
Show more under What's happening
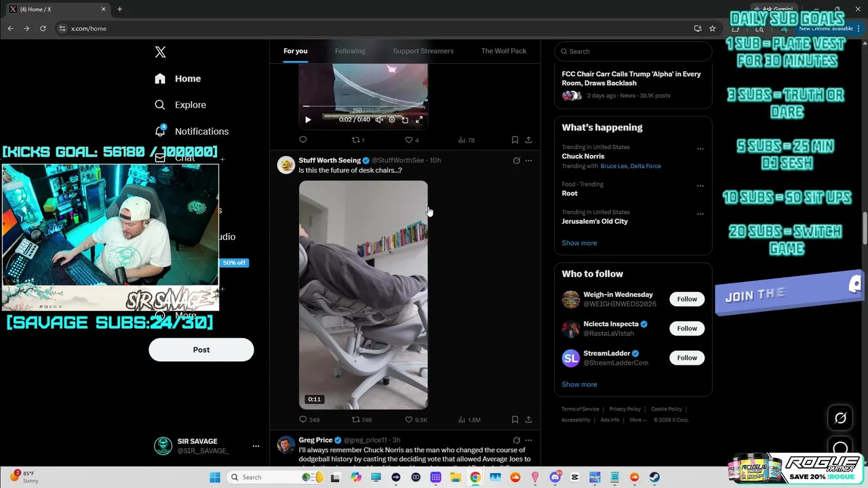point(579,243)
